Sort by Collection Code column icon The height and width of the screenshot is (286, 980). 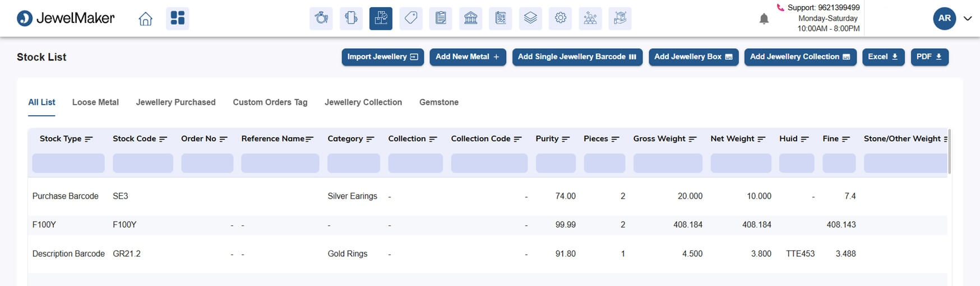pyautogui.click(x=517, y=139)
